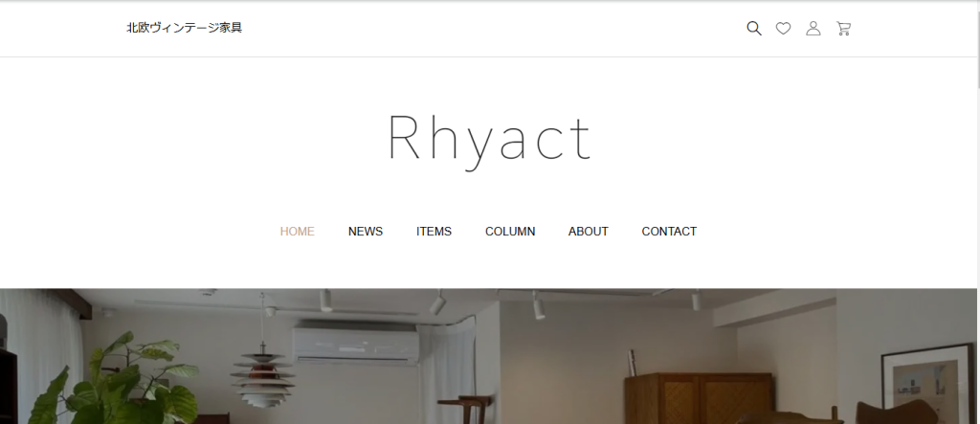Click the 北欧ヴィンテージ家具 tagline text

pos(185,28)
